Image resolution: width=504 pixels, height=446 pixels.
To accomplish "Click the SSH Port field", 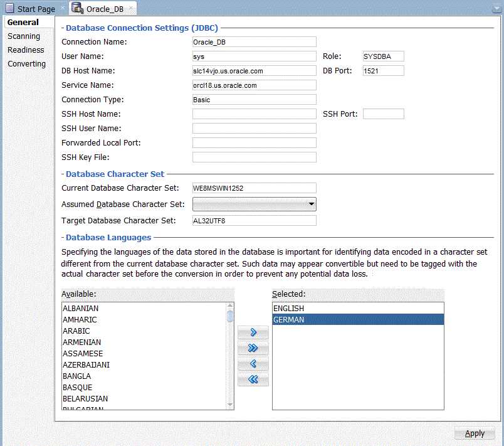I will point(384,114).
